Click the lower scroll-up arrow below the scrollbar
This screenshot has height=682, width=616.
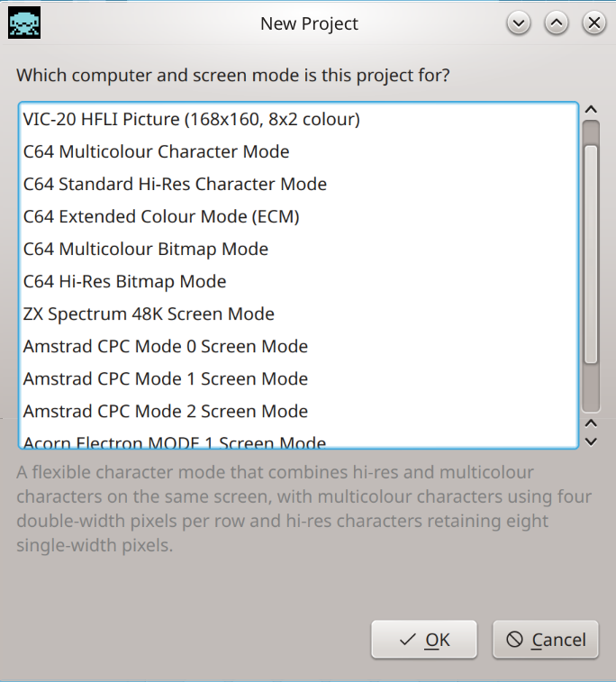[591, 423]
